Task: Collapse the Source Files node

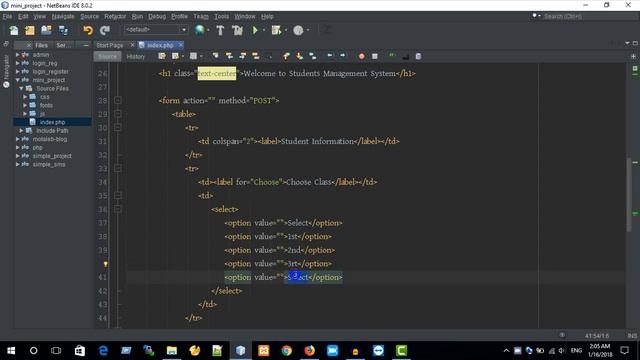Action: [21, 89]
